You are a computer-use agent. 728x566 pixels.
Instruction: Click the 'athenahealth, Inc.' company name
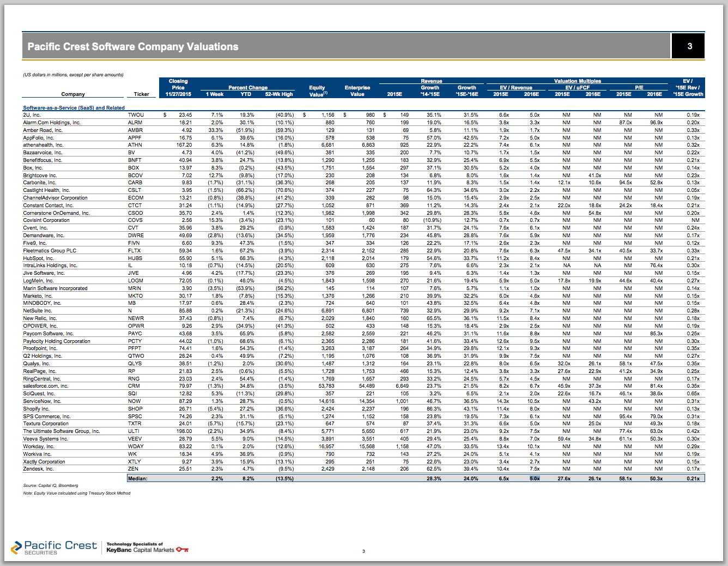[x=43, y=145]
